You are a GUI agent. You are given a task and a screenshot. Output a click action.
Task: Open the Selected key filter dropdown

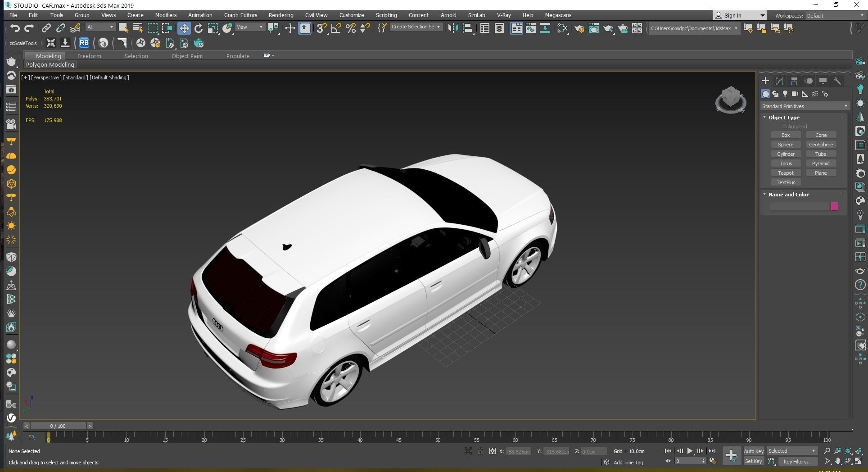coord(792,451)
